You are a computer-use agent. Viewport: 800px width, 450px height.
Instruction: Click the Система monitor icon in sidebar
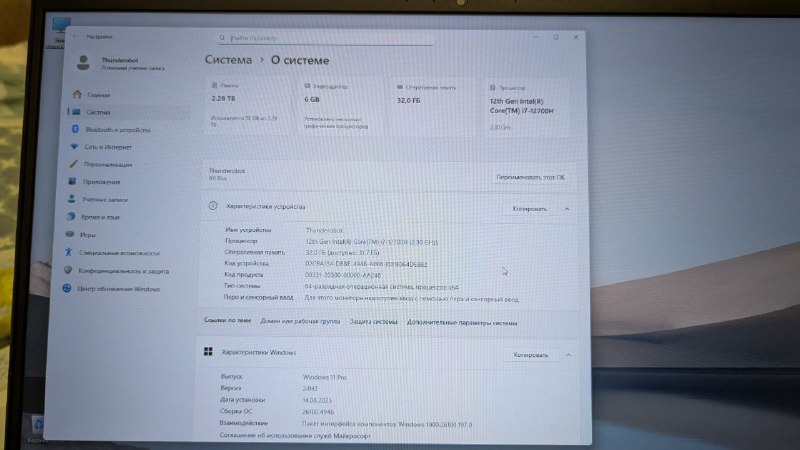click(77, 112)
